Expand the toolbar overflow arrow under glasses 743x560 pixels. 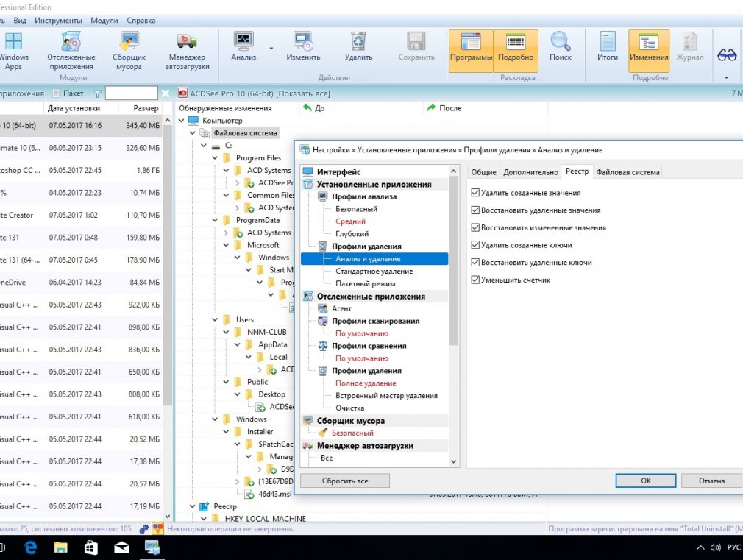[x=726, y=78]
